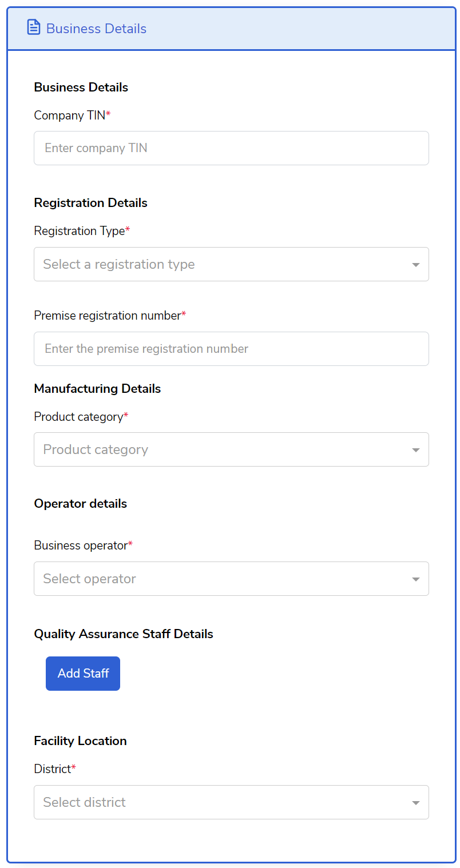The height and width of the screenshot is (868, 460).
Task: Click the Registration Type label
Action: point(80,231)
